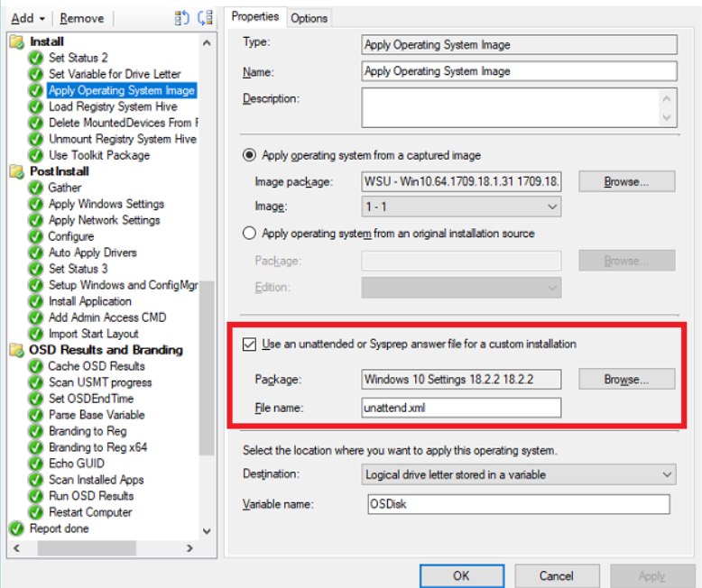Click green check icon beside Auto Apply Drivers
The image size is (702, 588).
point(35,253)
